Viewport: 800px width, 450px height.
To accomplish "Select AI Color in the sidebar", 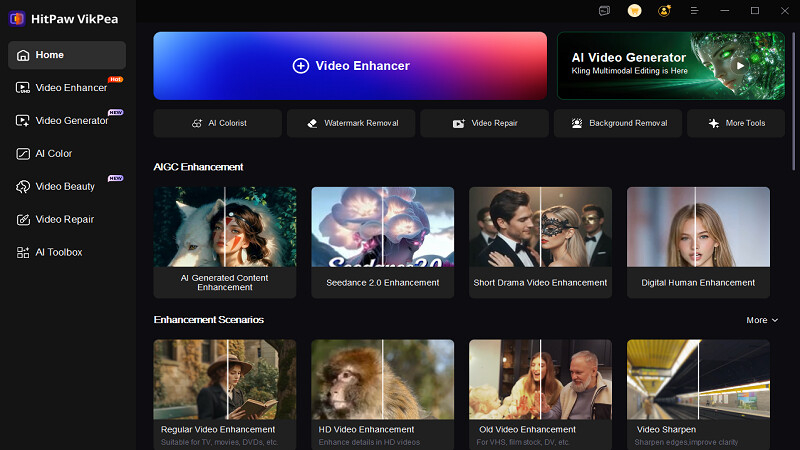I will click(x=67, y=154).
